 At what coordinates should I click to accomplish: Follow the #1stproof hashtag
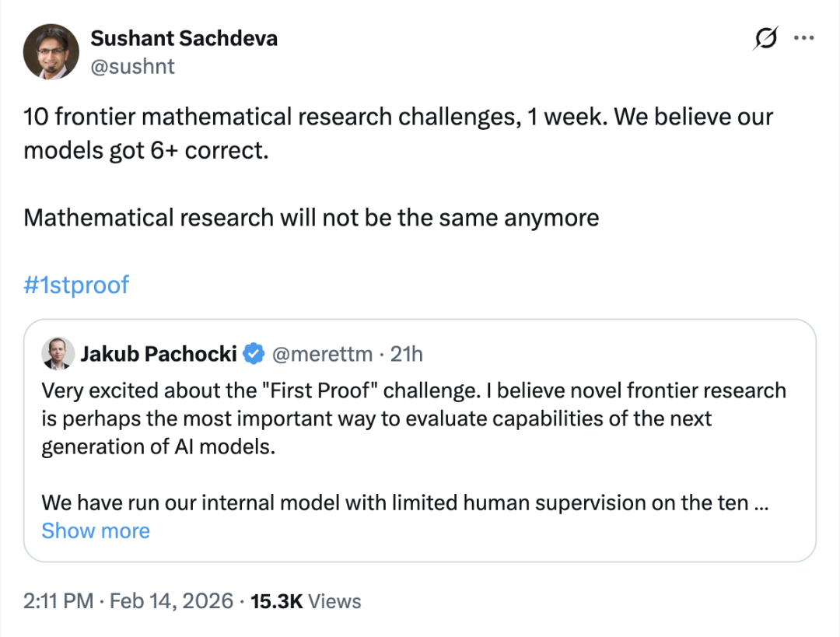76,285
